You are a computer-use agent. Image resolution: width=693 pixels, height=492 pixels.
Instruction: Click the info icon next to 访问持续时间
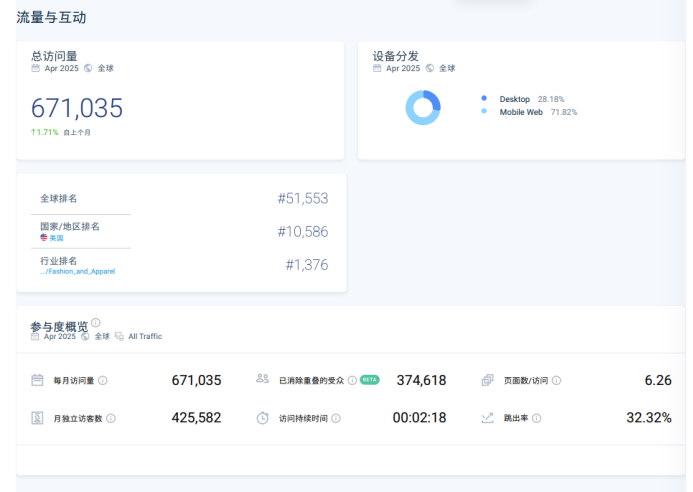click(x=336, y=418)
